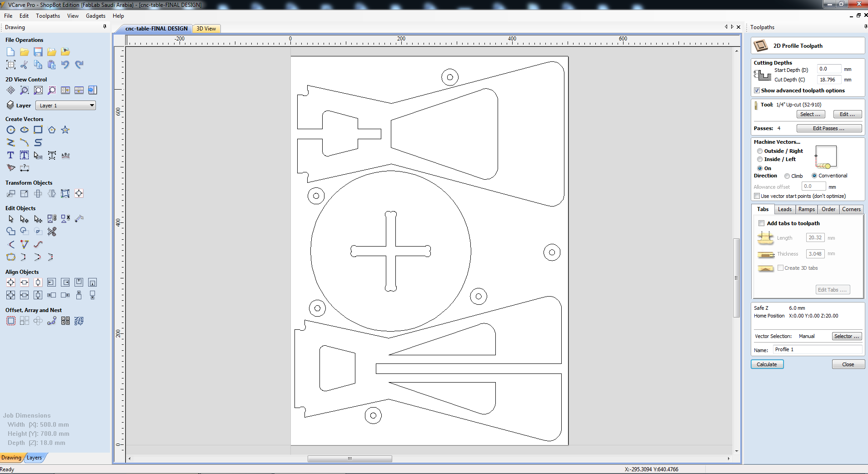This screenshot has height=474, width=868.
Task: Click the Cut Depth (C) input field
Action: (829, 80)
